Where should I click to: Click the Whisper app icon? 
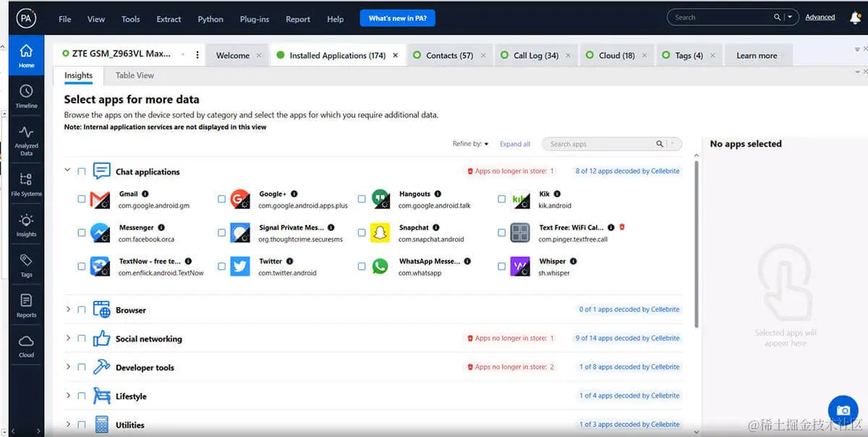pyautogui.click(x=520, y=266)
